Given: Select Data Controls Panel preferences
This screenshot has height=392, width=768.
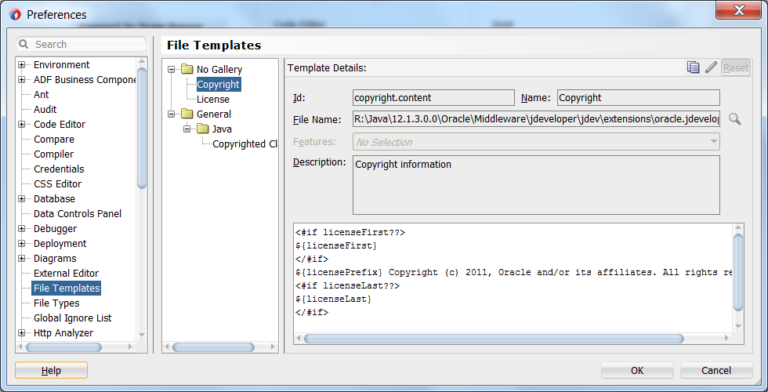Looking at the screenshot, I should tap(77, 214).
